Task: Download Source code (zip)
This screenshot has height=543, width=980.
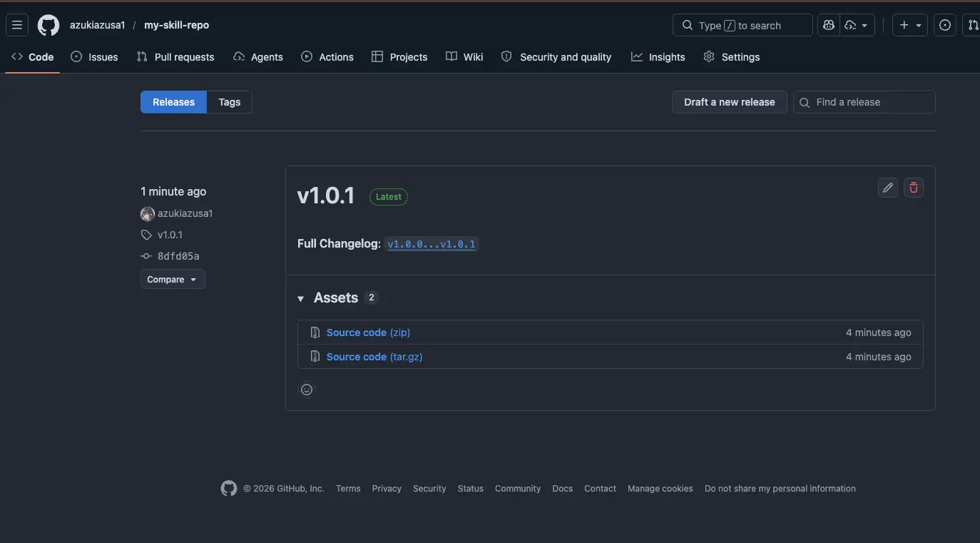Action: pyautogui.click(x=368, y=333)
